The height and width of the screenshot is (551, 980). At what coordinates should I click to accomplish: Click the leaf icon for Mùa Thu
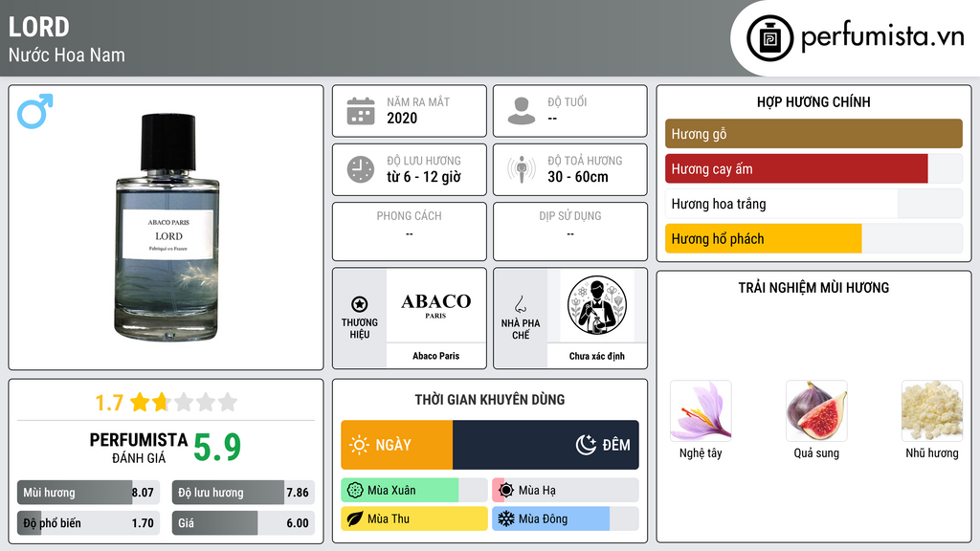tap(355, 518)
